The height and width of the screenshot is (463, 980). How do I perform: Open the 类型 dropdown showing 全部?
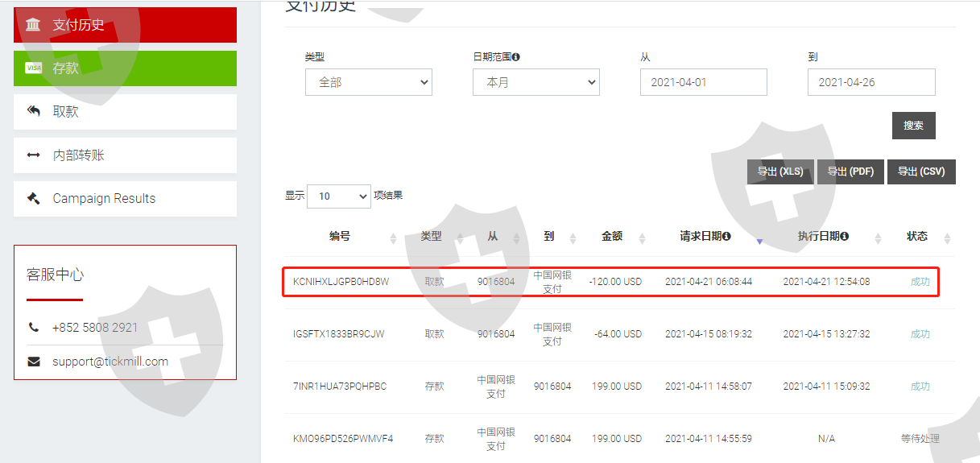[x=368, y=82]
